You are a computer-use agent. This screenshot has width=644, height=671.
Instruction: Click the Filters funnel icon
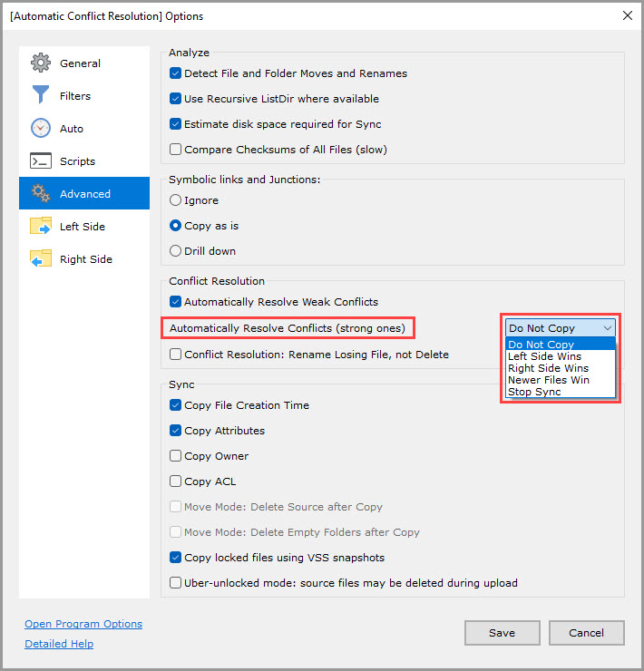[x=41, y=95]
